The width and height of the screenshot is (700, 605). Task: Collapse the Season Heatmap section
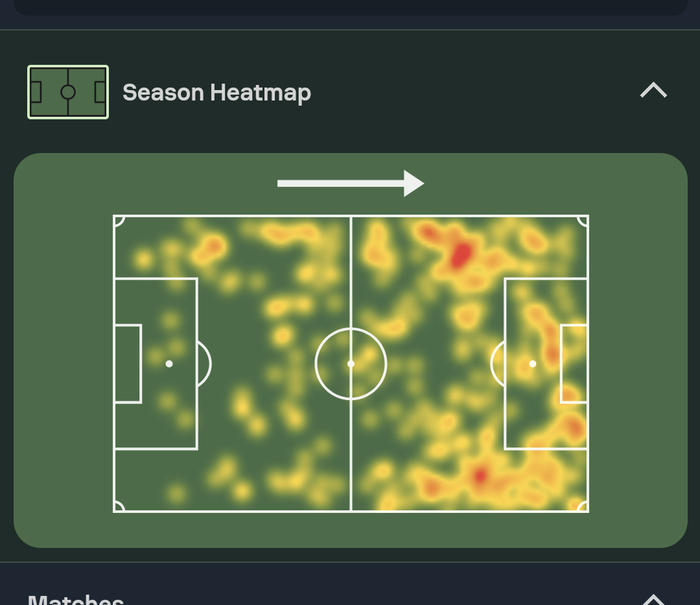click(x=653, y=90)
